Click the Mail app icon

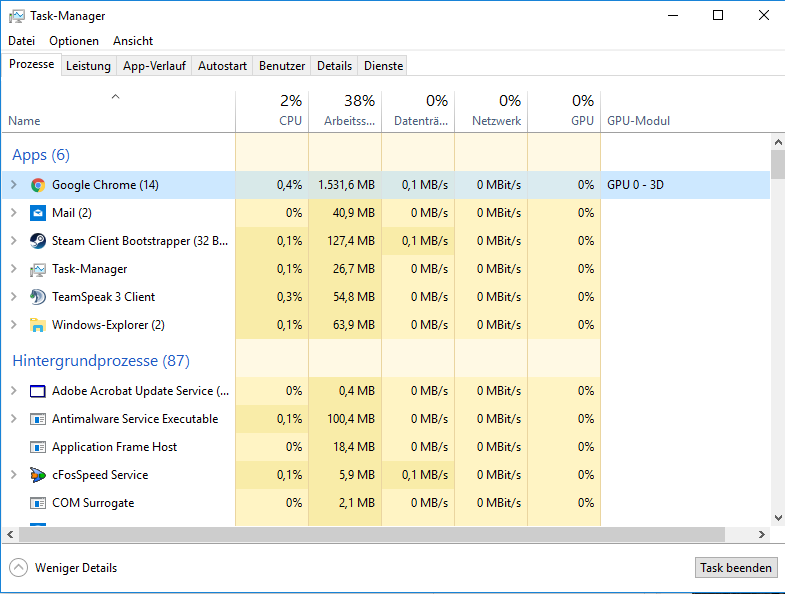pyautogui.click(x=38, y=213)
